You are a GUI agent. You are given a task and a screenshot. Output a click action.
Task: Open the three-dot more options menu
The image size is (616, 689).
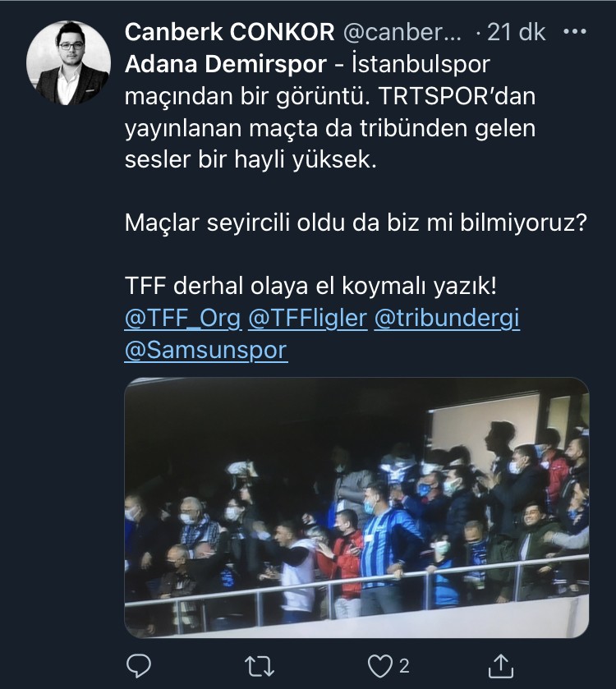tap(575, 32)
